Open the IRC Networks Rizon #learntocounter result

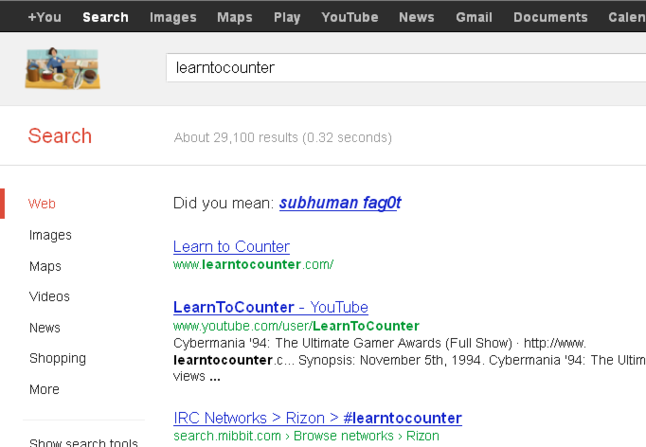pyautogui.click(x=318, y=418)
